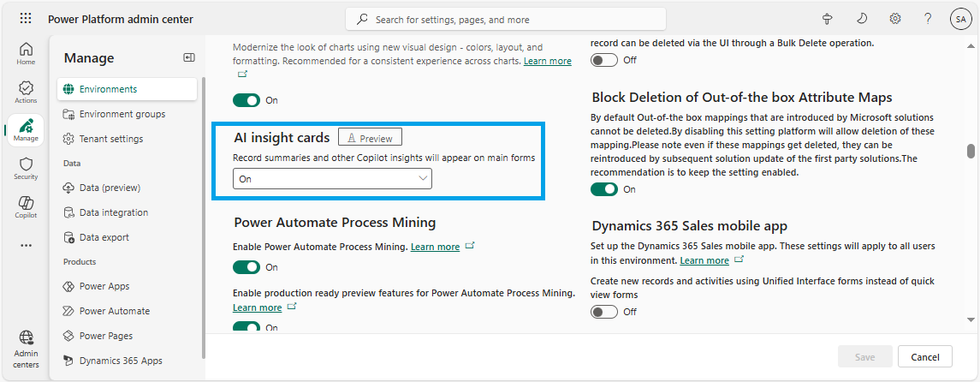
Task: Expand the more options ellipsis in rail
Action: [26, 246]
